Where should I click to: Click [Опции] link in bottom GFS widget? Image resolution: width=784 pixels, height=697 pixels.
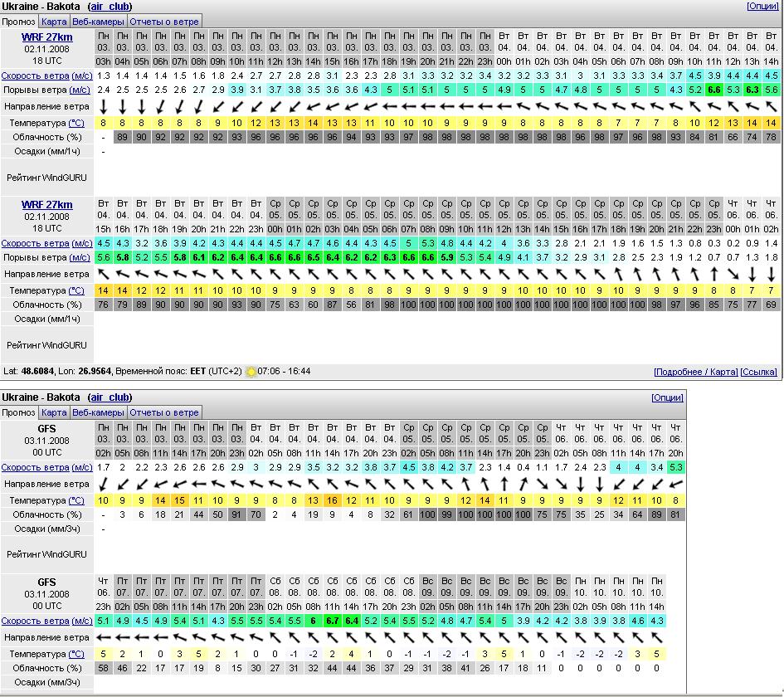[x=667, y=397]
